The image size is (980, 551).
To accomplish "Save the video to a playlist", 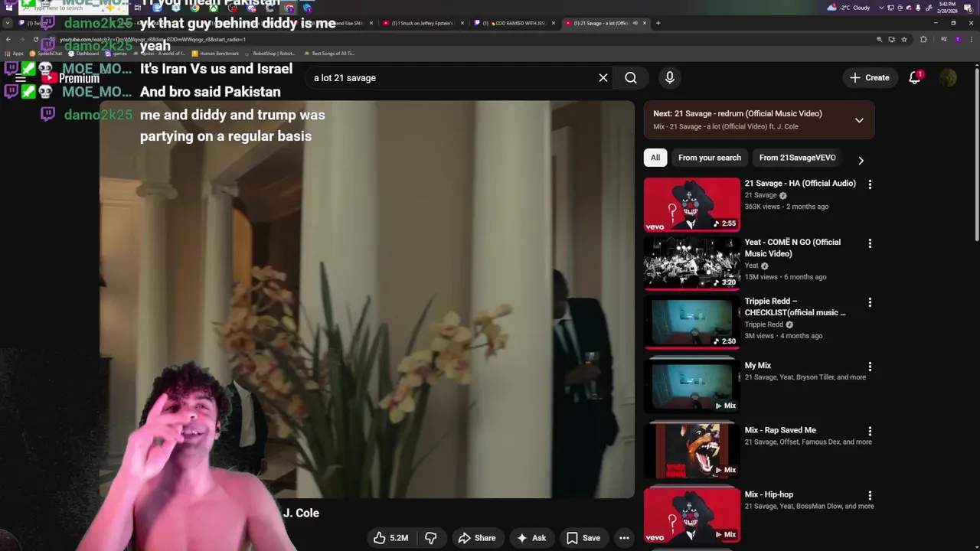I will pos(583,538).
